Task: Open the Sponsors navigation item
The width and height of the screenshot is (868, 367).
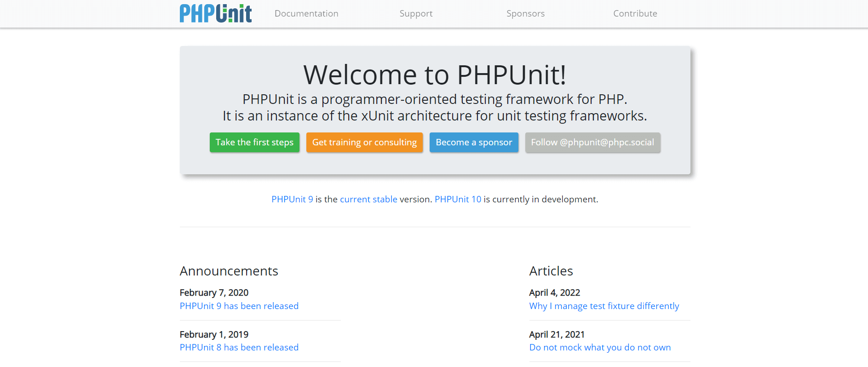Action: 525,14
